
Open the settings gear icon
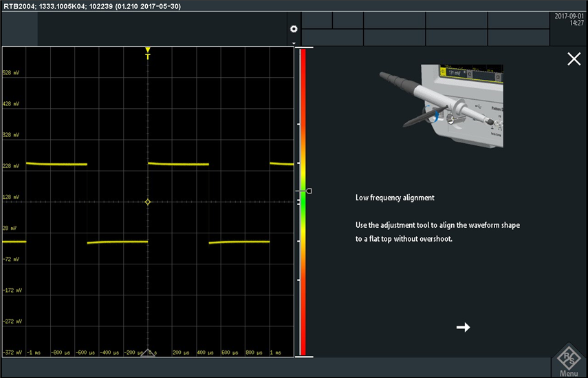[294, 29]
